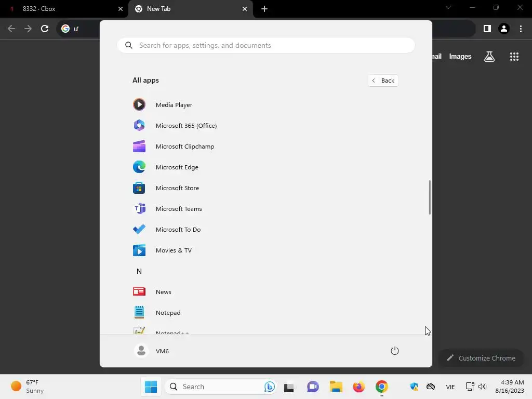532x399 pixels.
Task: Click the Power button icon
Action: (395, 351)
